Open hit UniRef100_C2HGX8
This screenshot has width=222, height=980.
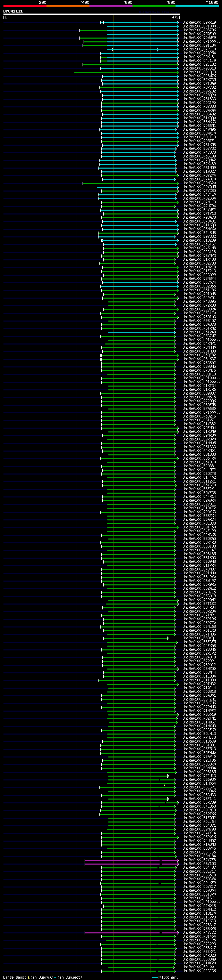click(x=199, y=535)
